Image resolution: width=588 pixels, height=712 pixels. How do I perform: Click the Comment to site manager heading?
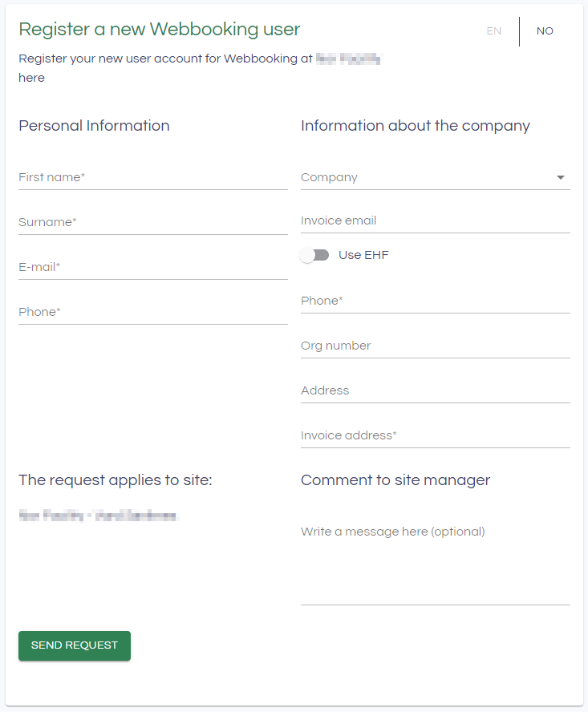point(395,480)
